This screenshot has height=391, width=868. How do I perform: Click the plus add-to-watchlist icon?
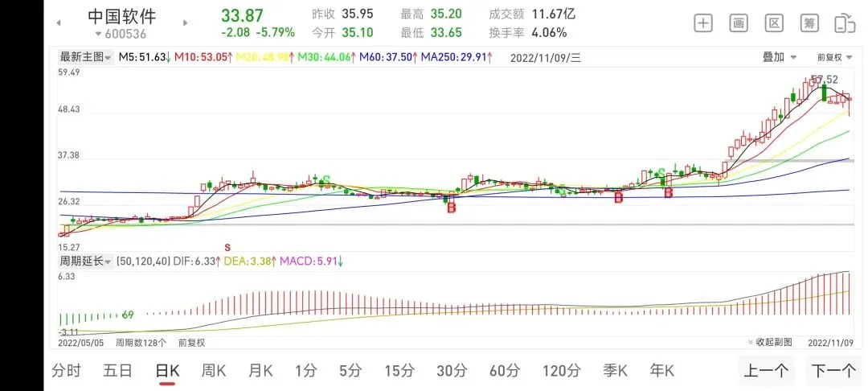pos(703,23)
